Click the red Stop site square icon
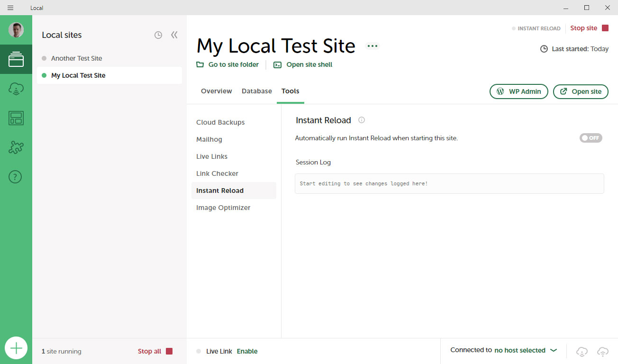 pos(605,28)
